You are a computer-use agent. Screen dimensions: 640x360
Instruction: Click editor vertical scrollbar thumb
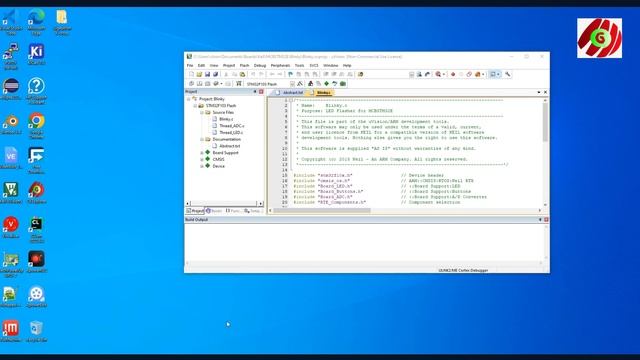coord(545,122)
